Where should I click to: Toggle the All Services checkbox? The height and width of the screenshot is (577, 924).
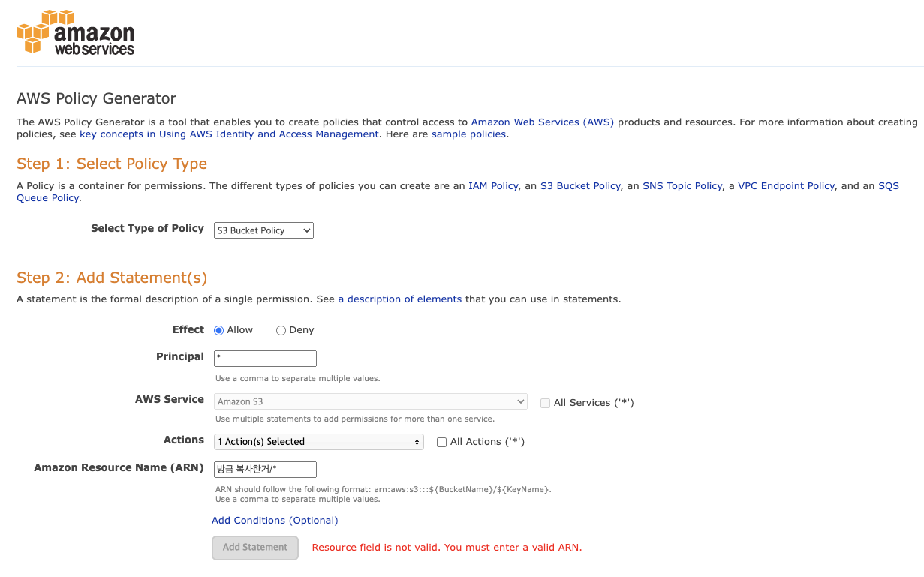(x=545, y=403)
